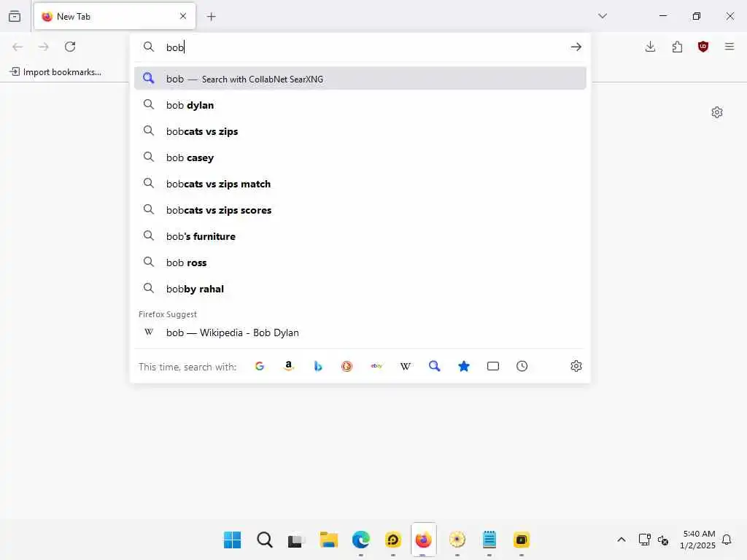Screen dimensions: 747x560
Task: Open the Downloads panel
Action: [x=650, y=47]
